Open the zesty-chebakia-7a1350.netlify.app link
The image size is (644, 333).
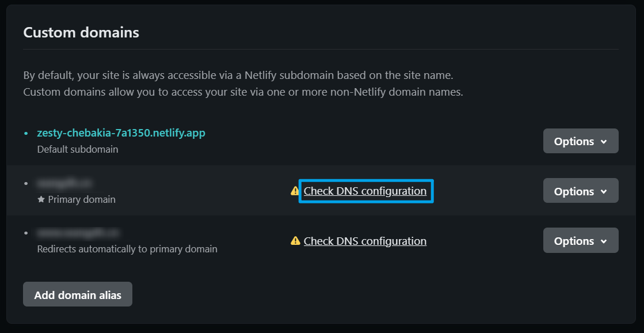[x=121, y=133]
